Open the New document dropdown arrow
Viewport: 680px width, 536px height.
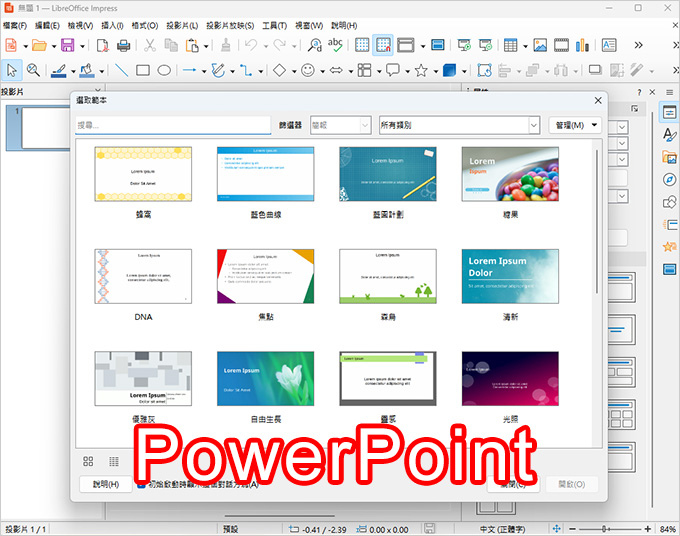[x=25, y=46]
